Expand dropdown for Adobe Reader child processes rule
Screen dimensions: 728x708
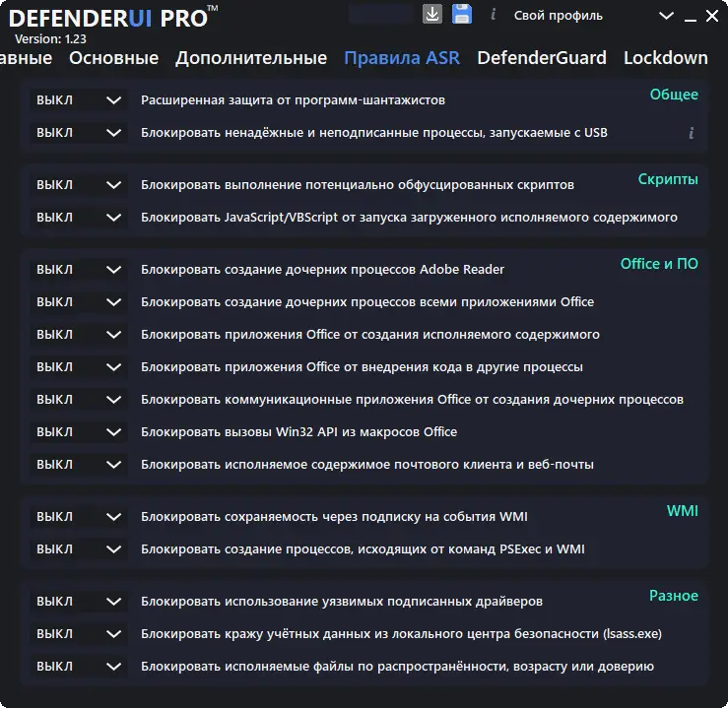[x=79, y=270]
